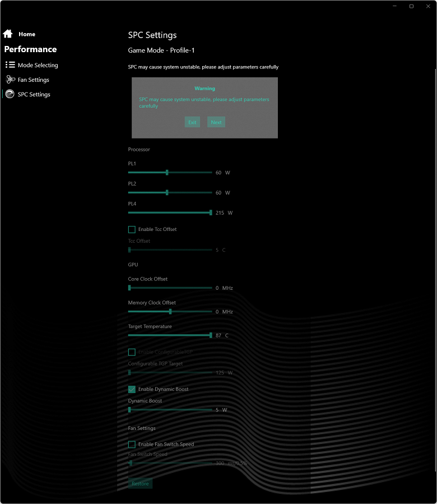The width and height of the screenshot is (437, 504).
Task: Minimize the application window
Action: pos(394,6)
